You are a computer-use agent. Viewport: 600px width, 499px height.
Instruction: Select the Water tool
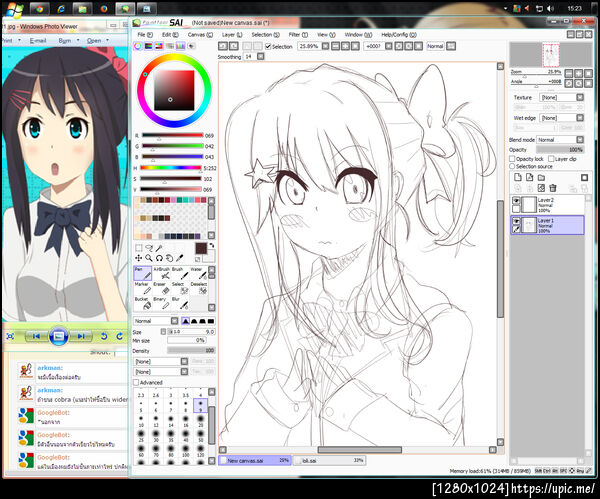tap(199, 273)
